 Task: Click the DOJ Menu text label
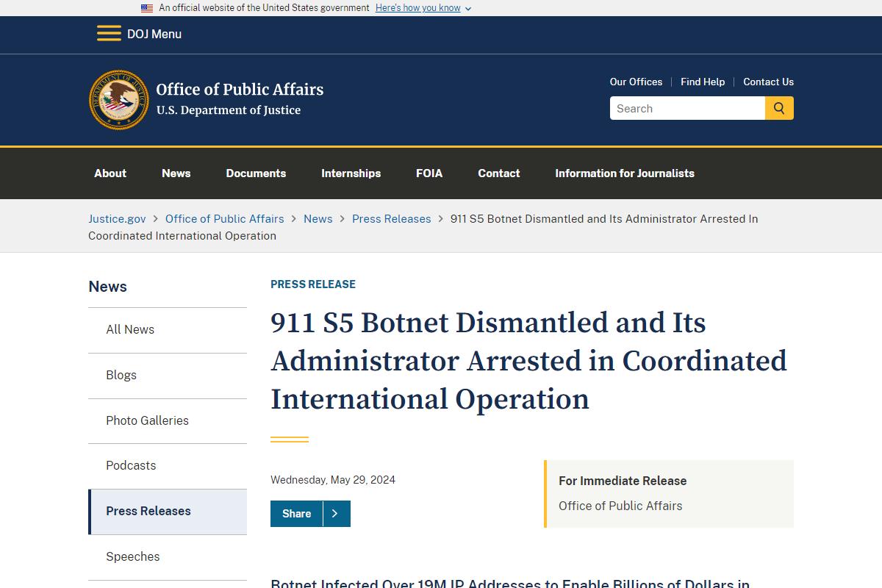coord(154,34)
